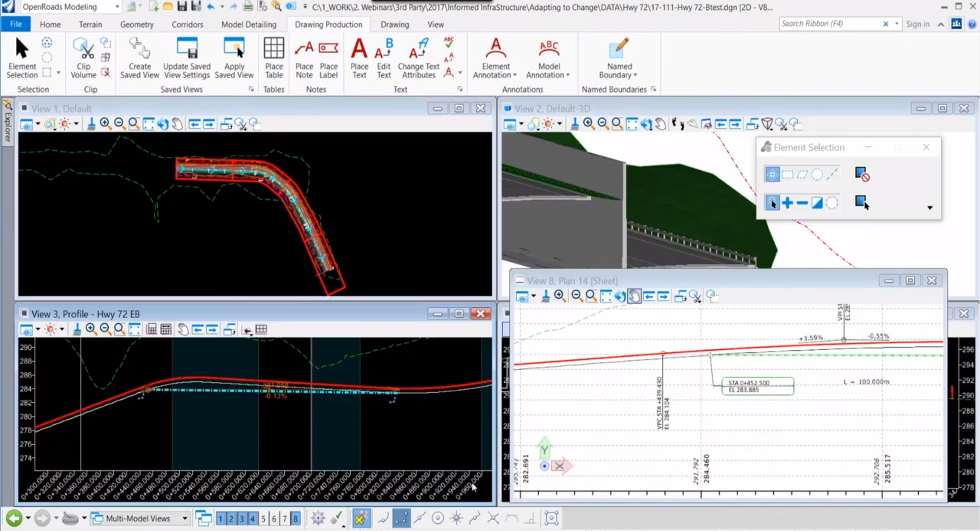Activate the Place Text tool
Screen dimensions: 980x531
click(x=359, y=58)
